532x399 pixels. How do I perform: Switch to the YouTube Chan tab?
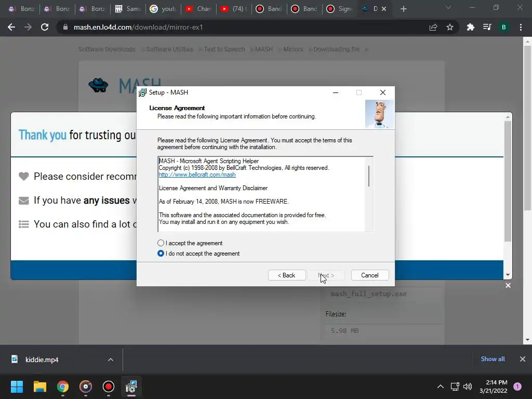(198, 9)
